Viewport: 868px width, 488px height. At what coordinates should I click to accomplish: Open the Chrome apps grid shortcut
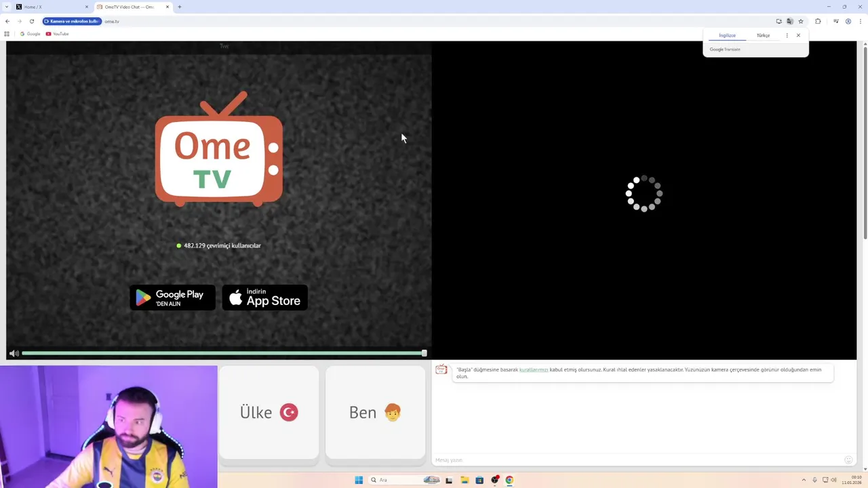point(7,34)
